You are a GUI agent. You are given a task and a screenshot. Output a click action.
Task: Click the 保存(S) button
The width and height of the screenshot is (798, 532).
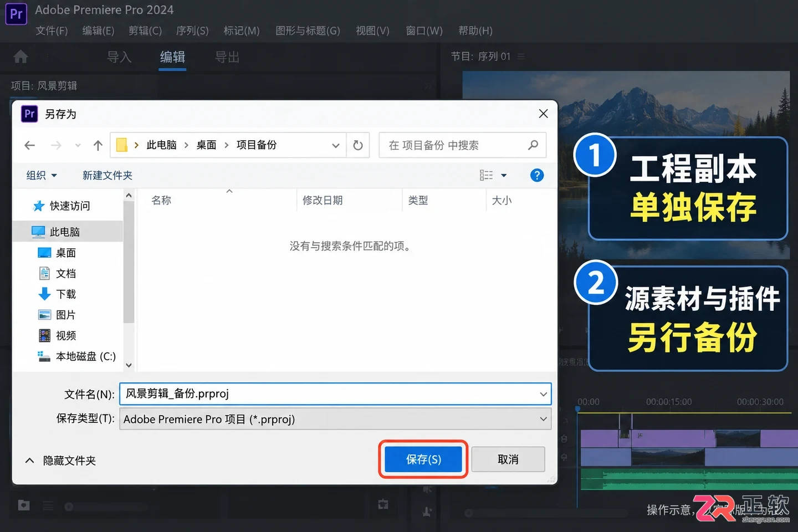click(423, 459)
